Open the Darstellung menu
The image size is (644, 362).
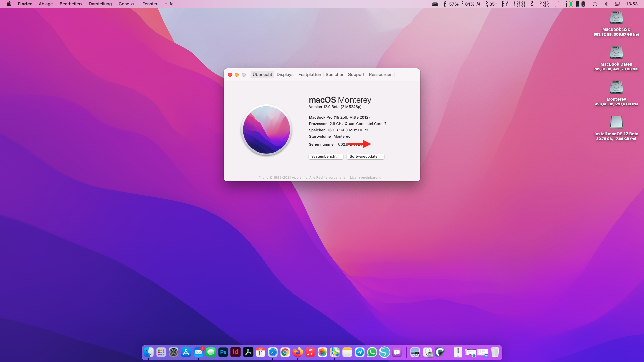click(x=100, y=4)
